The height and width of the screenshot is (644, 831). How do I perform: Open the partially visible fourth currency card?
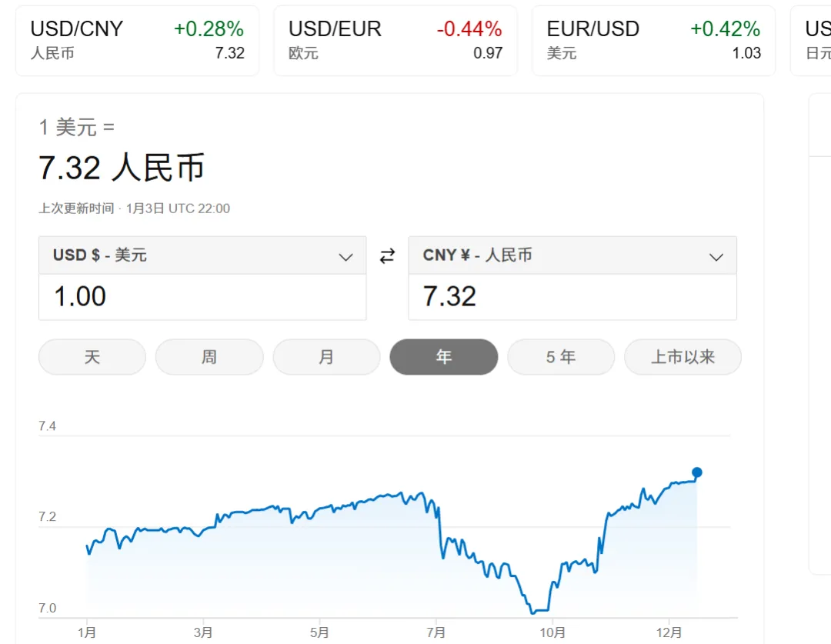point(811,41)
